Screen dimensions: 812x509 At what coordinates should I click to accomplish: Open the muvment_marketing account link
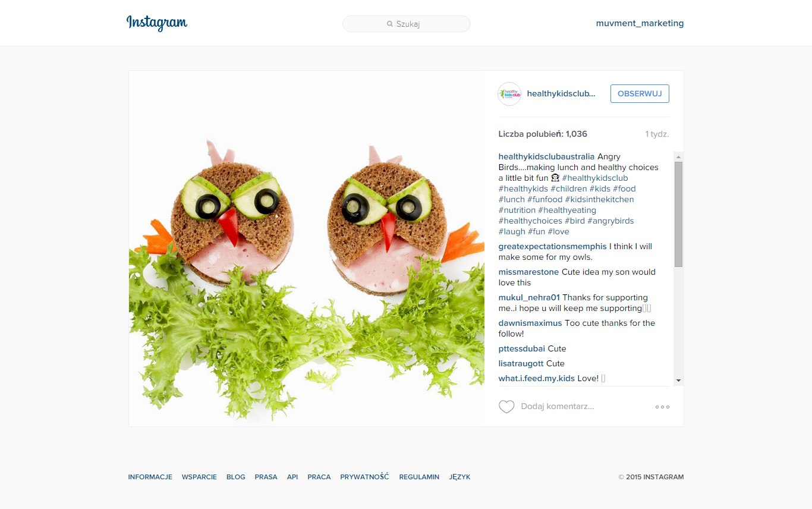640,23
